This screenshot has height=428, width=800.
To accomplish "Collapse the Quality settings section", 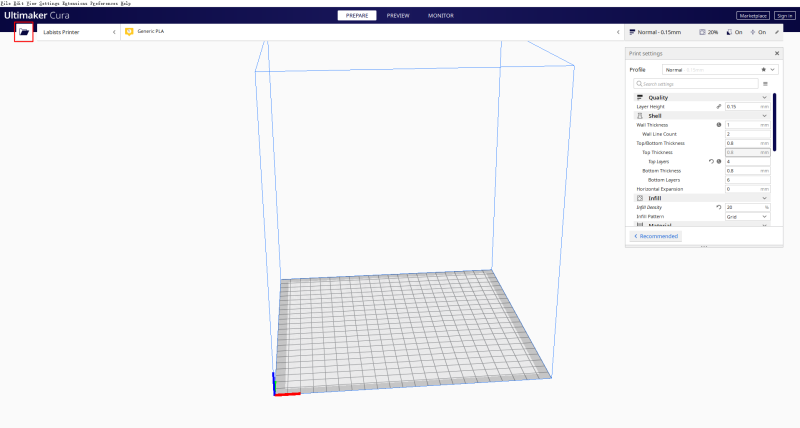I will click(x=764, y=97).
